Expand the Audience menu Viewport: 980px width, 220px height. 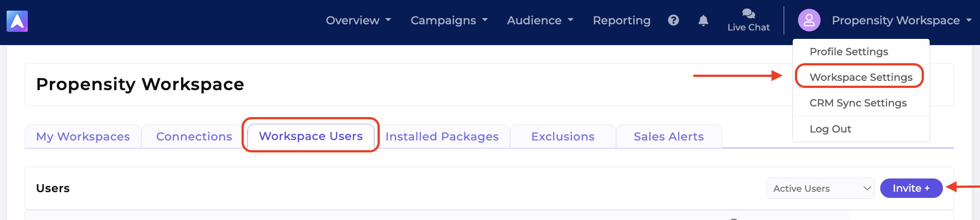tap(540, 20)
